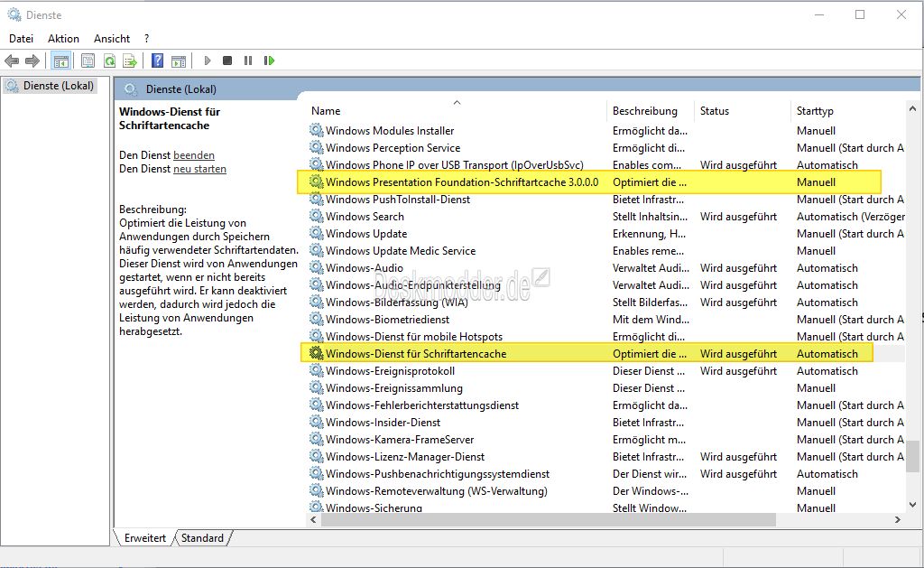Image resolution: width=924 pixels, height=568 pixels.
Task: Open the Properties toolbar icon
Action: pyautogui.click(x=88, y=61)
